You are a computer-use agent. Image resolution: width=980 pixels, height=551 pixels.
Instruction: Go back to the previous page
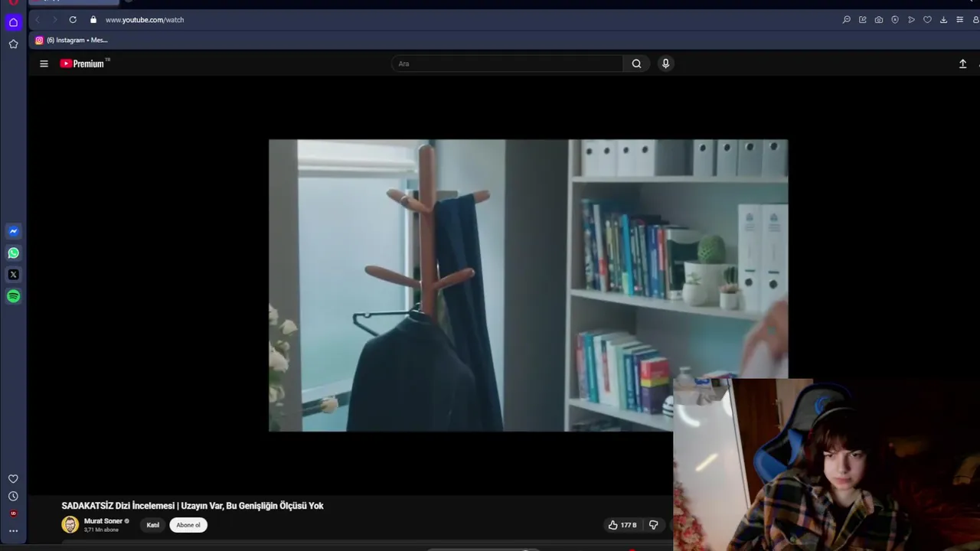(38, 20)
